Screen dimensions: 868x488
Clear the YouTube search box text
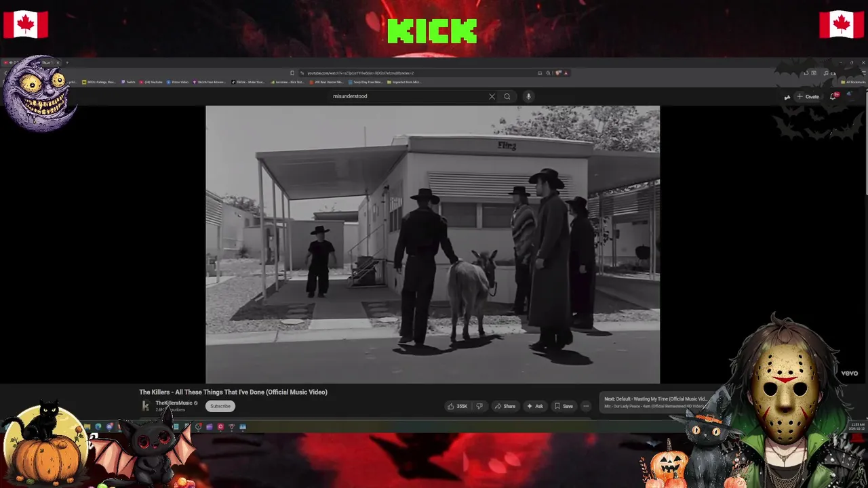coord(492,96)
